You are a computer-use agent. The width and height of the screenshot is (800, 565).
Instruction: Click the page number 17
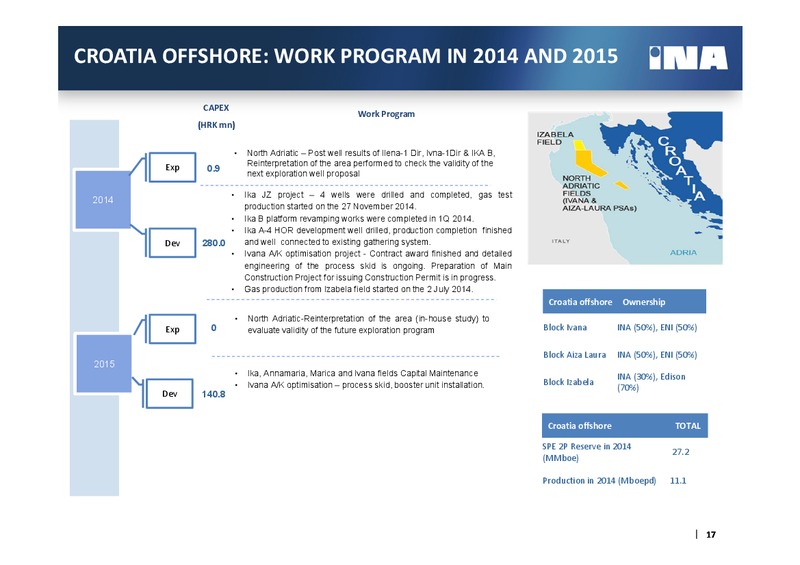point(711,534)
